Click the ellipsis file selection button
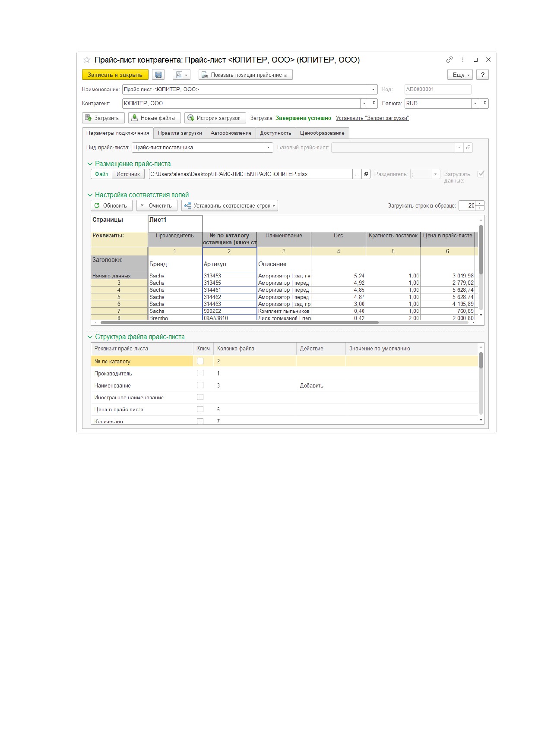Image resolution: width=535 pixels, height=756 pixels. (357, 174)
